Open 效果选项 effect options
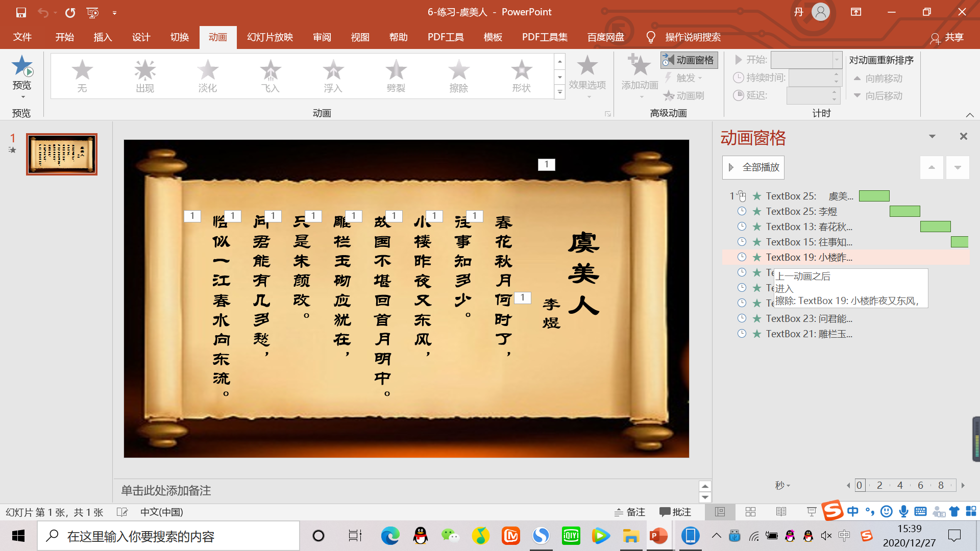The image size is (980, 551). click(x=587, y=77)
